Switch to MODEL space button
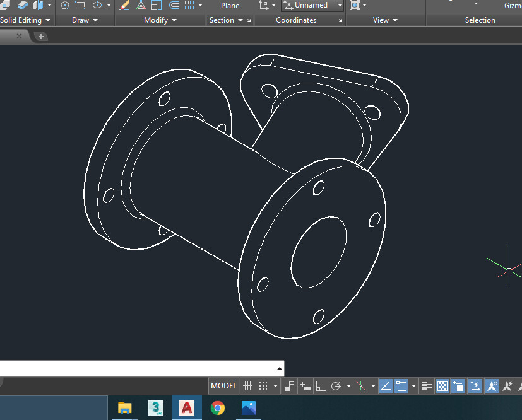Image resolution: width=522 pixels, height=420 pixels. (223, 386)
